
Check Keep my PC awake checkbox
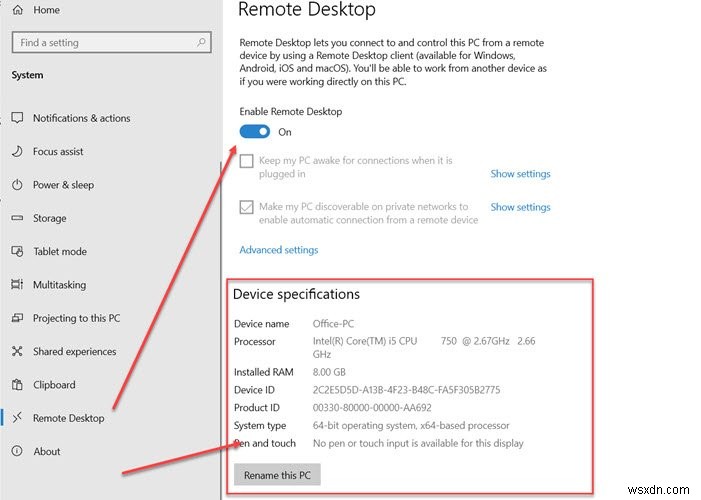[246, 161]
